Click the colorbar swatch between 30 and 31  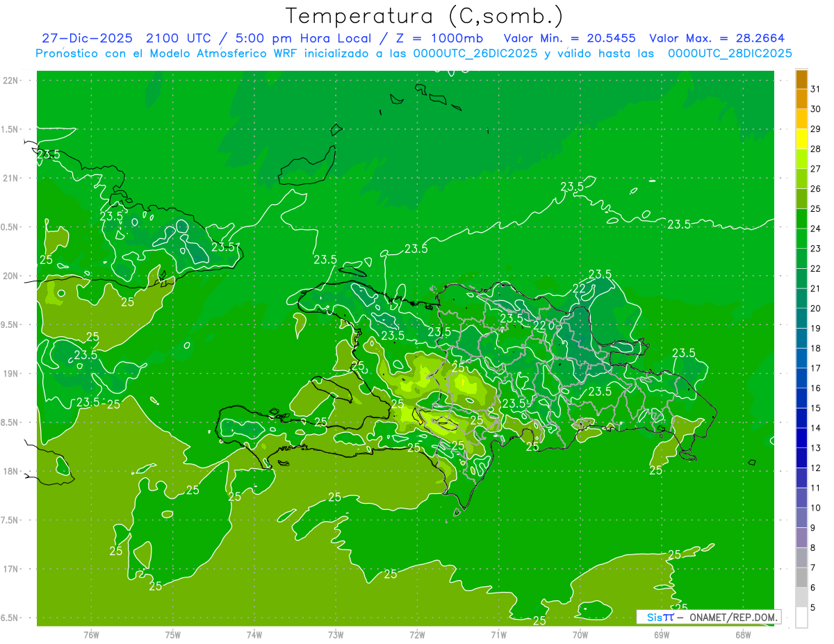point(801,99)
